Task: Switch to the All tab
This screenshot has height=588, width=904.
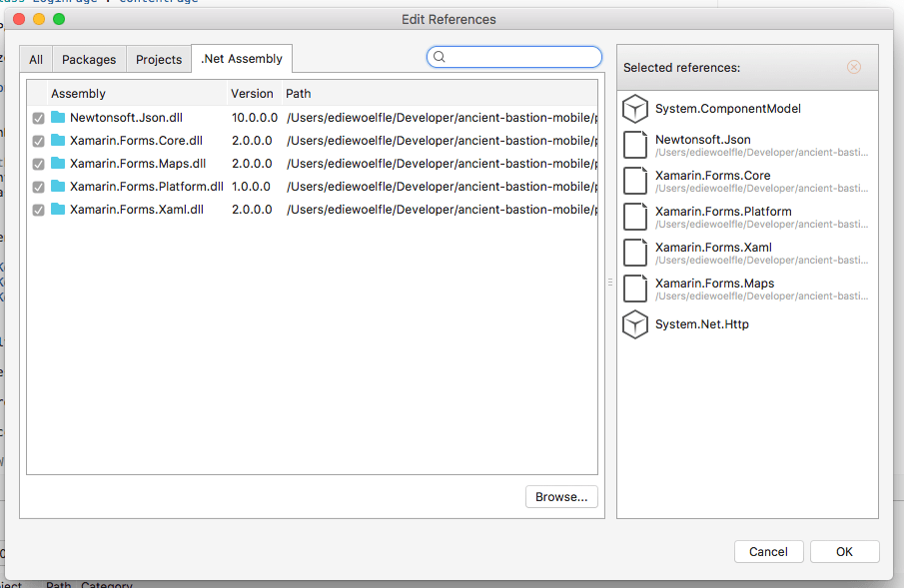Action: (36, 59)
